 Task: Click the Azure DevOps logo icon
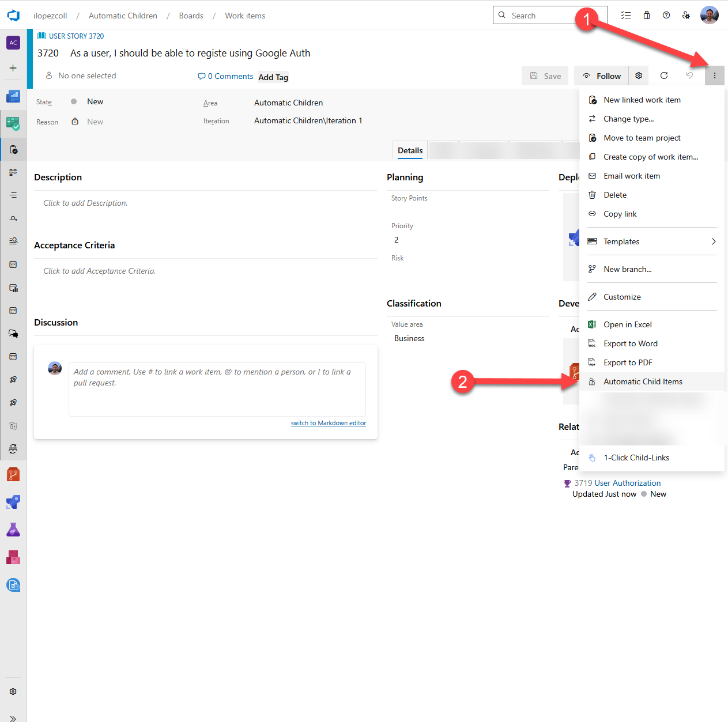click(13, 16)
